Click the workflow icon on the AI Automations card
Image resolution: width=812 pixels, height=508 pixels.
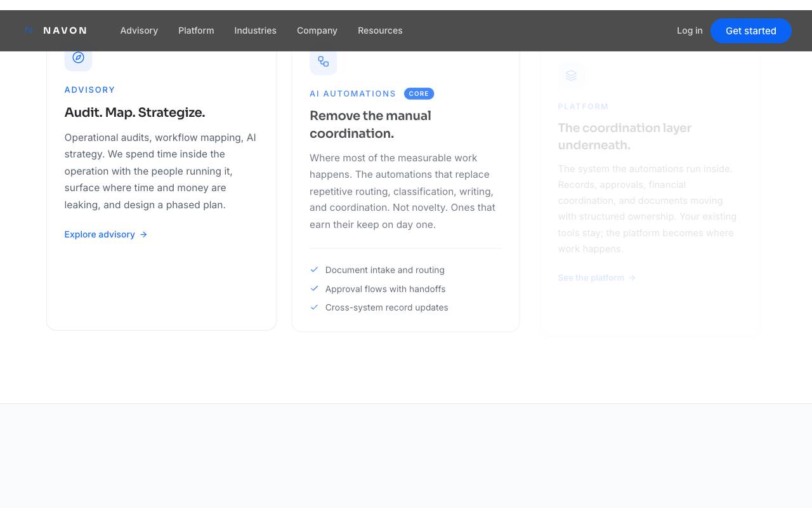click(x=324, y=62)
